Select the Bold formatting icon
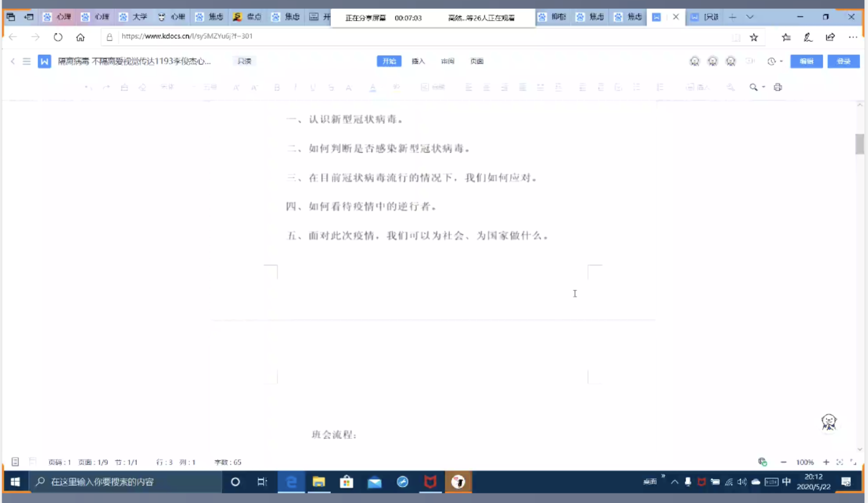Viewport: 868px width, 503px height. [x=277, y=87]
